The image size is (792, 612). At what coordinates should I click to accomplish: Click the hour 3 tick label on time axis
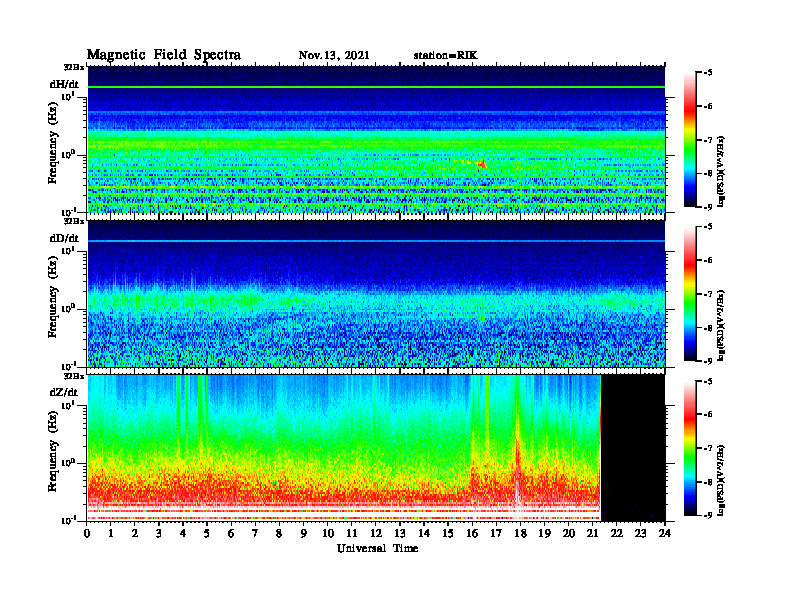pyautogui.click(x=159, y=534)
